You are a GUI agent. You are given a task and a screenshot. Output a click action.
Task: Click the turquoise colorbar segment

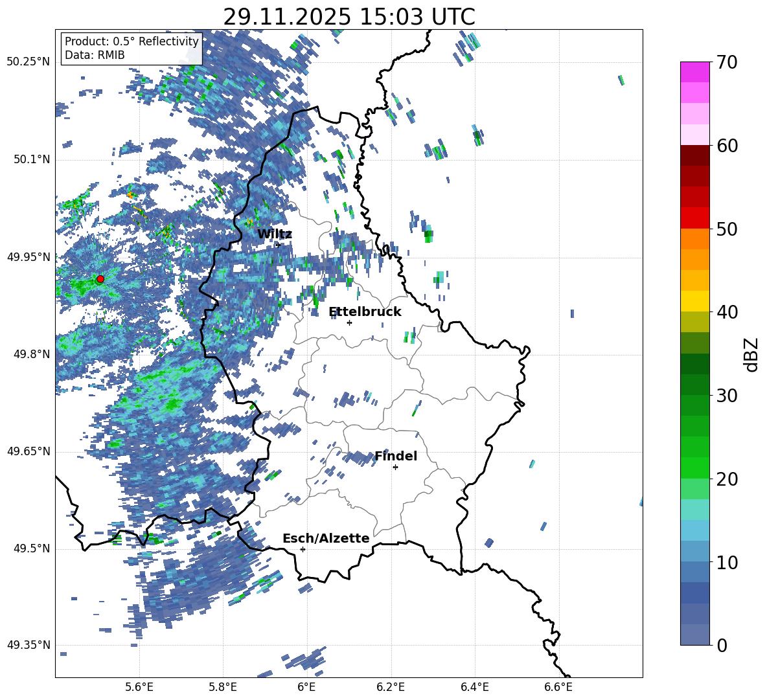[694, 510]
